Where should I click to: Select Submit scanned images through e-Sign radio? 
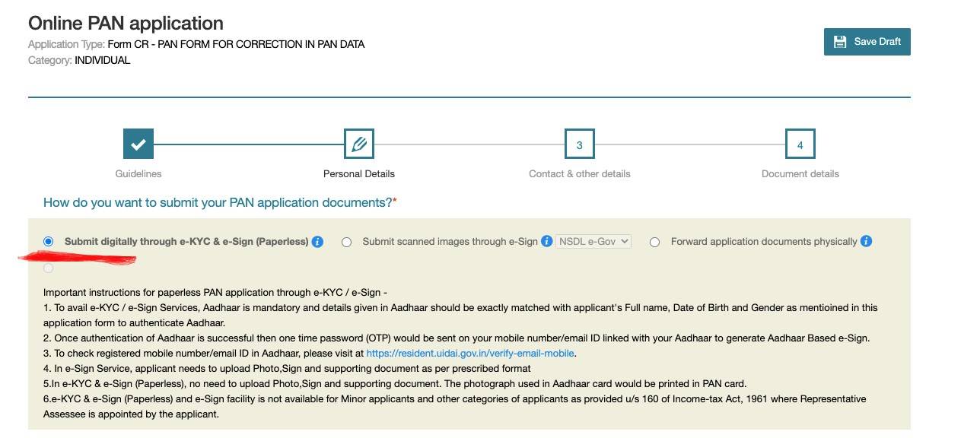pyautogui.click(x=347, y=242)
